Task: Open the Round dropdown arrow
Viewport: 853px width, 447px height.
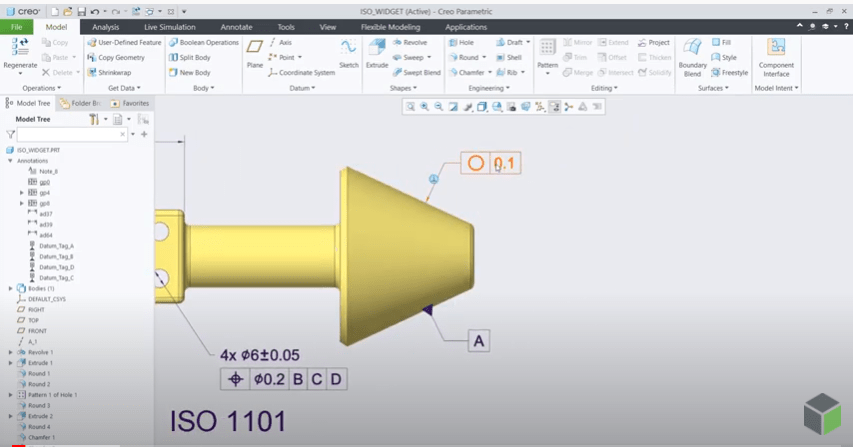Action: [484, 58]
